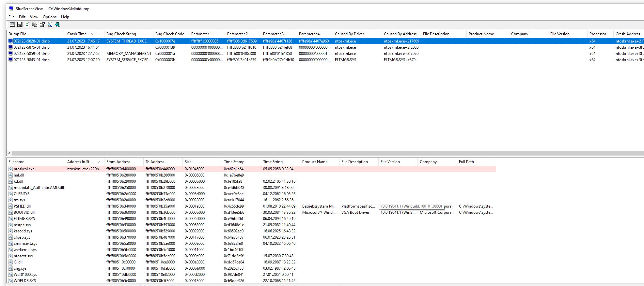Image resolution: width=644 pixels, height=286 pixels.
Task: Sort by Bug Check Code column header
Action: tap(171, 34)
